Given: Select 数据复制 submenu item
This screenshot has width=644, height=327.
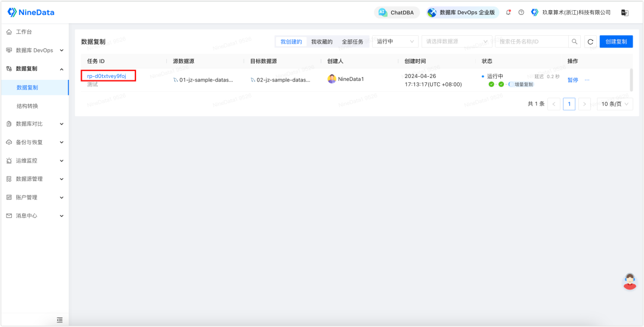Looking at the screenshot, I should (x=34, y=88).
